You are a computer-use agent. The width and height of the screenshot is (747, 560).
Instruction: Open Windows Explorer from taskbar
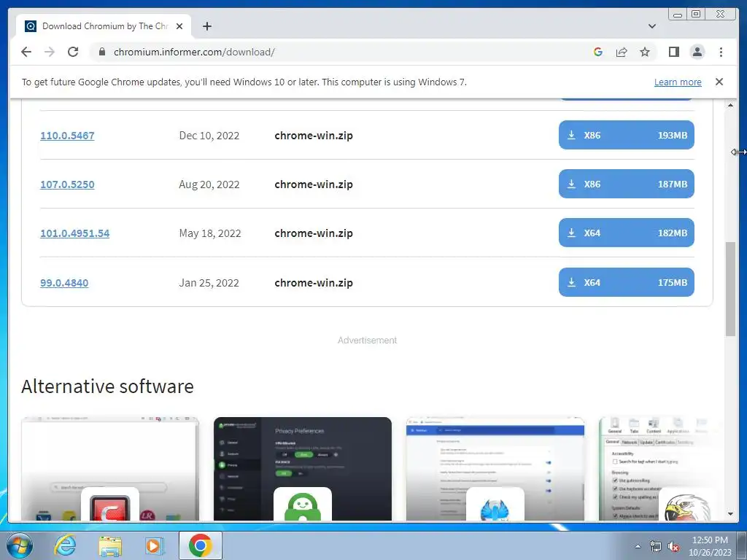(109, 545)
